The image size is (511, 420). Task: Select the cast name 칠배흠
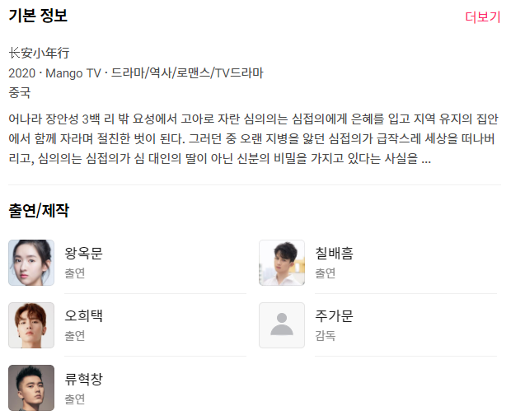[334, 253]
